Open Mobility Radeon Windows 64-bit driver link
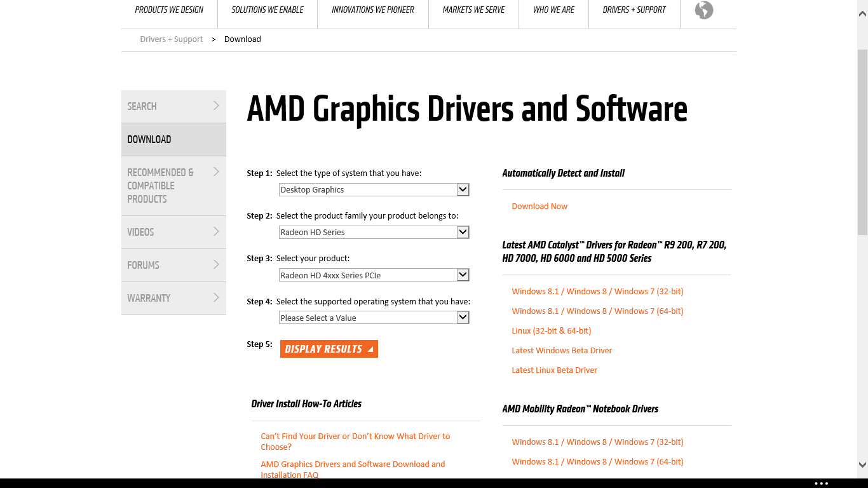 597,462
